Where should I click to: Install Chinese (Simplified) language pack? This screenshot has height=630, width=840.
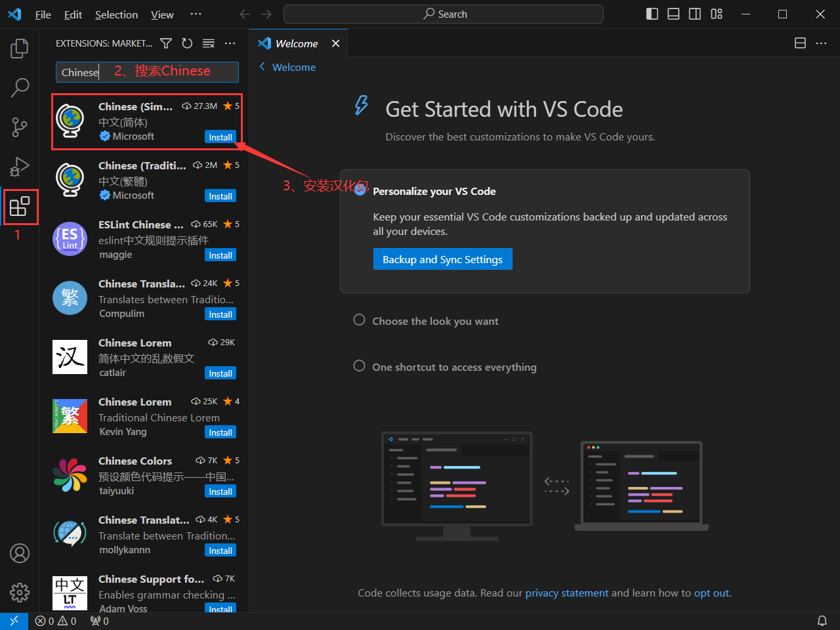(220, 137)
